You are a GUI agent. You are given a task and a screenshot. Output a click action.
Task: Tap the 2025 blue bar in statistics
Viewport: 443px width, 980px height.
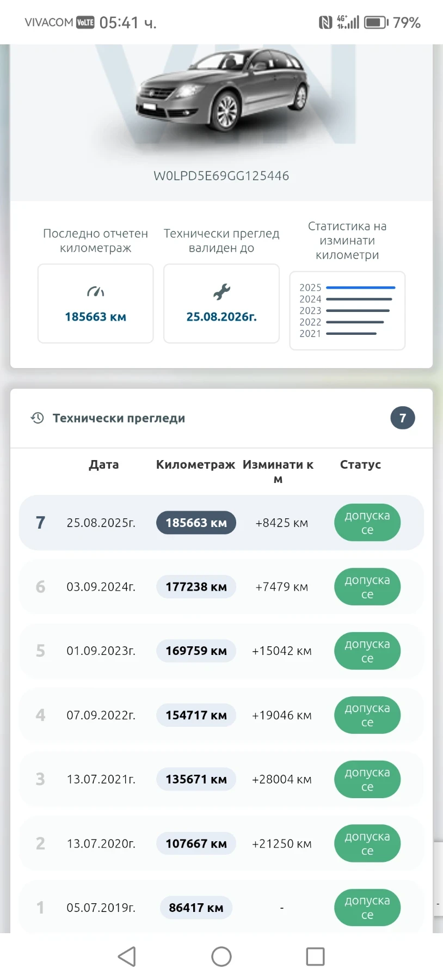pos(360,287)
